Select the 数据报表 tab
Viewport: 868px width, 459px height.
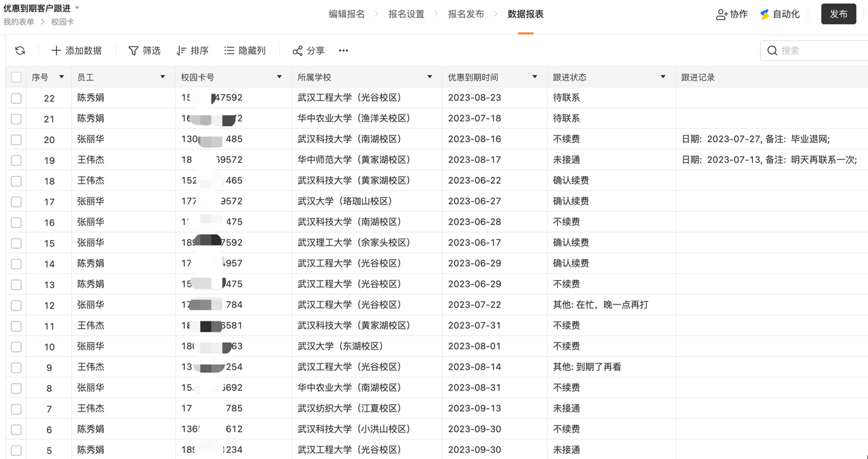coord(526,14)
